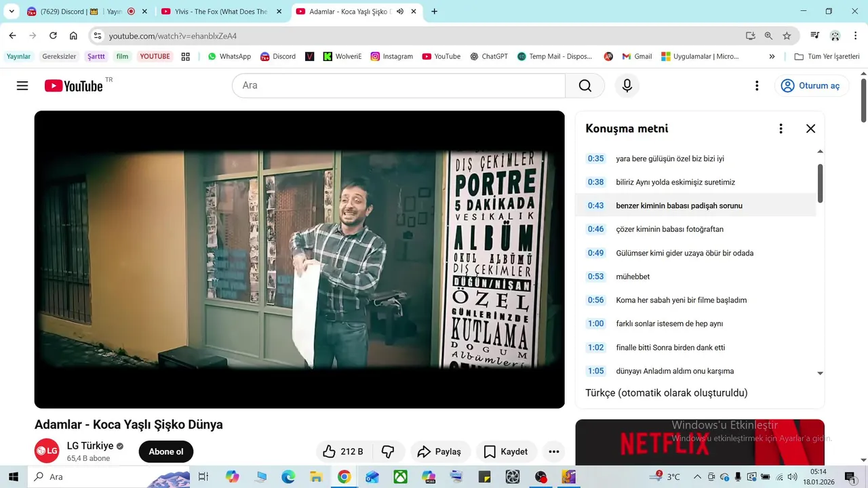Go to Chrome home page icon
Screen dimensions: 868x488
[73, 36]
